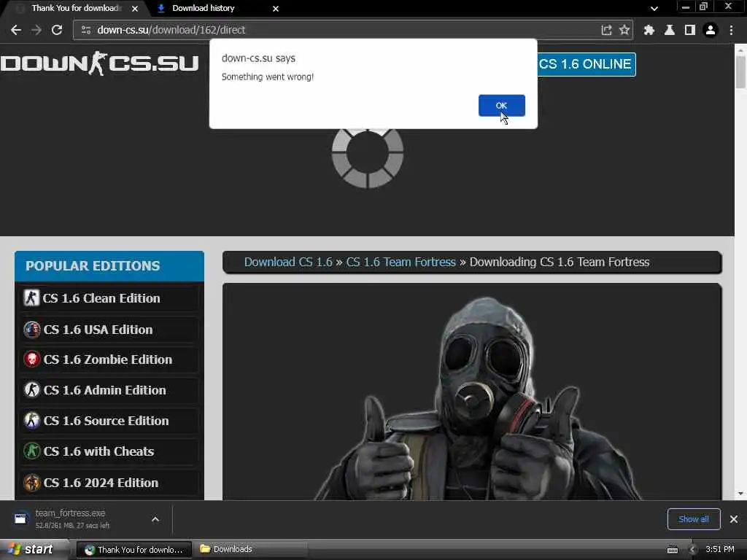Open CS 1.6 USA Edition
The width and height of the screenshot is (747, 560).
point(109,330)
